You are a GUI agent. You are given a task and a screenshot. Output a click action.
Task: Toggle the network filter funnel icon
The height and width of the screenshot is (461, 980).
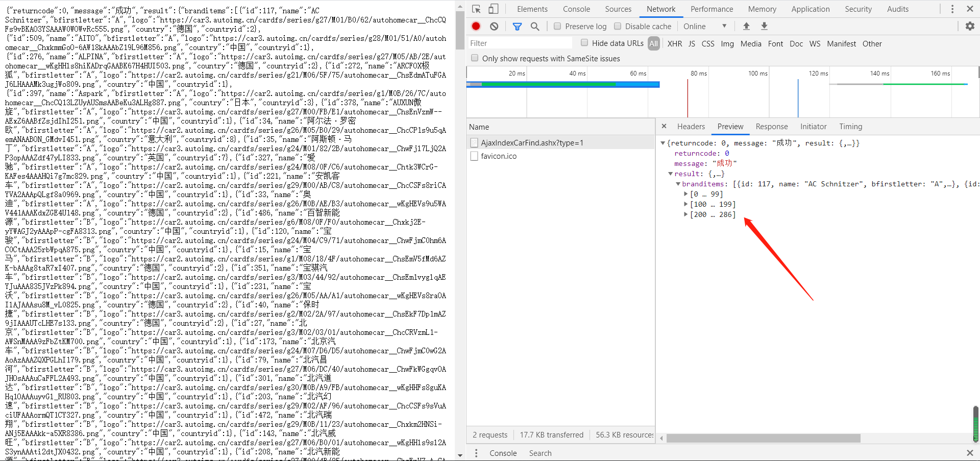pyautogui.click(x=517, y=26)
